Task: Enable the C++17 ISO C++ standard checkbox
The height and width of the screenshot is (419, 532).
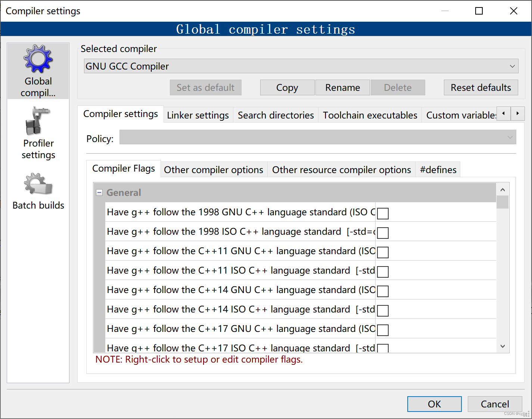Action: 383,348
